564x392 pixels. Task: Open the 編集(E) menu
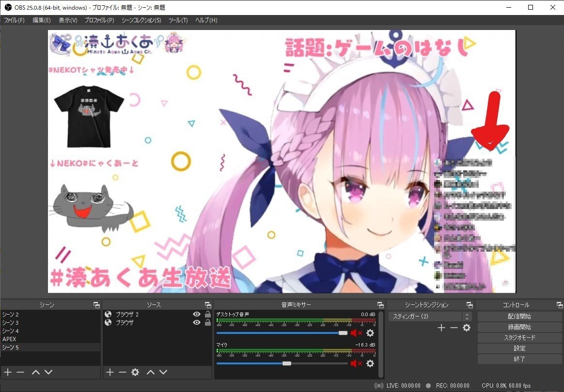click(x=41, y=20)
